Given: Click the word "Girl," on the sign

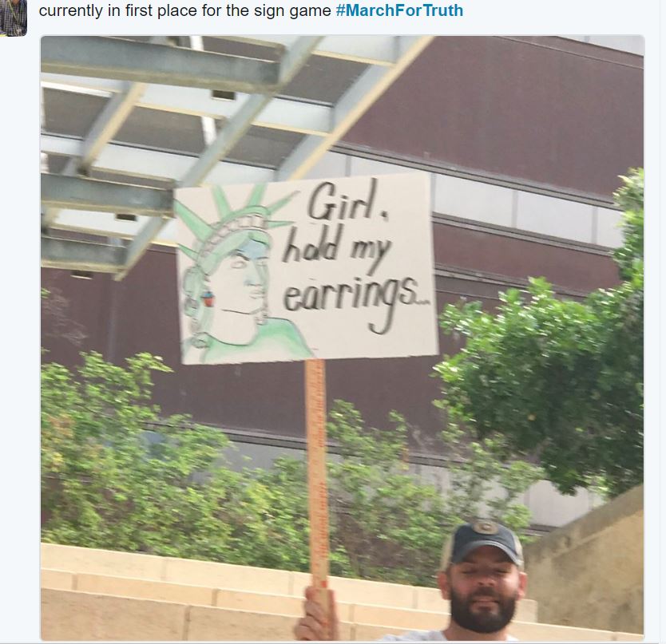Looking at the screenshot, I should [x=346, y=204].
